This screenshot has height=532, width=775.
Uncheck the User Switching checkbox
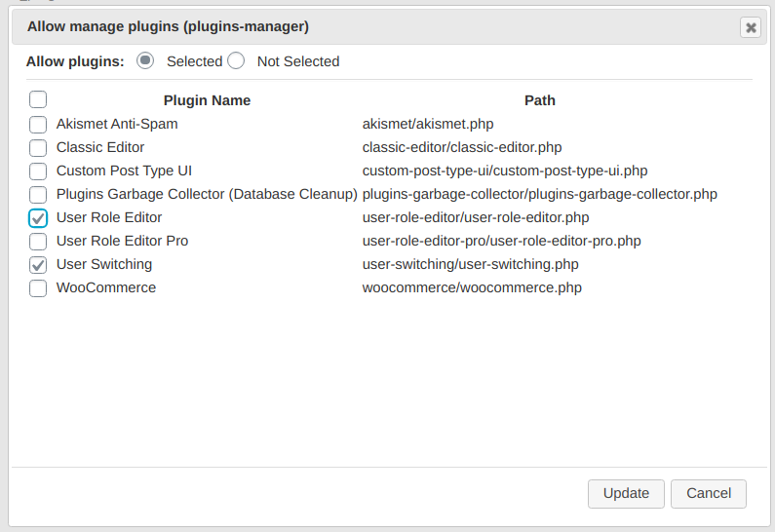pos(38,265)
